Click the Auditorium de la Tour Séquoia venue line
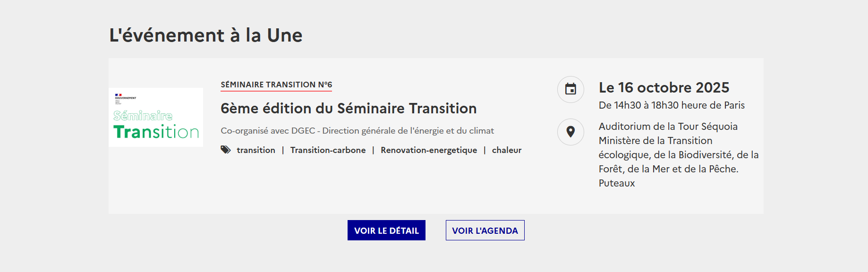The width and height of the screenshot is (868, 272). pos(668,127)
